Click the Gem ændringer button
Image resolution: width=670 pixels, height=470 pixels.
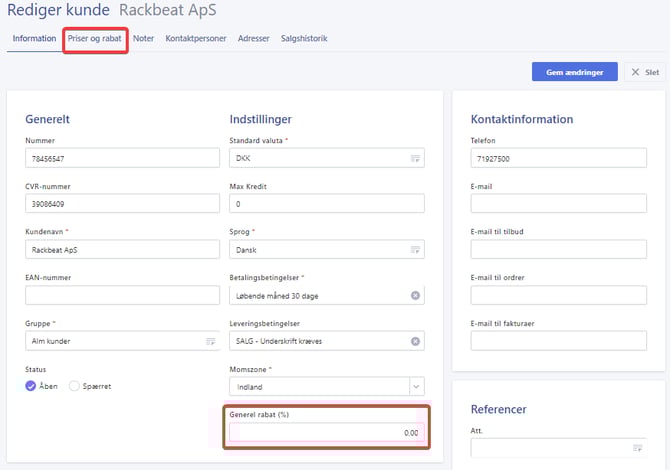click(x=574, y=72)
